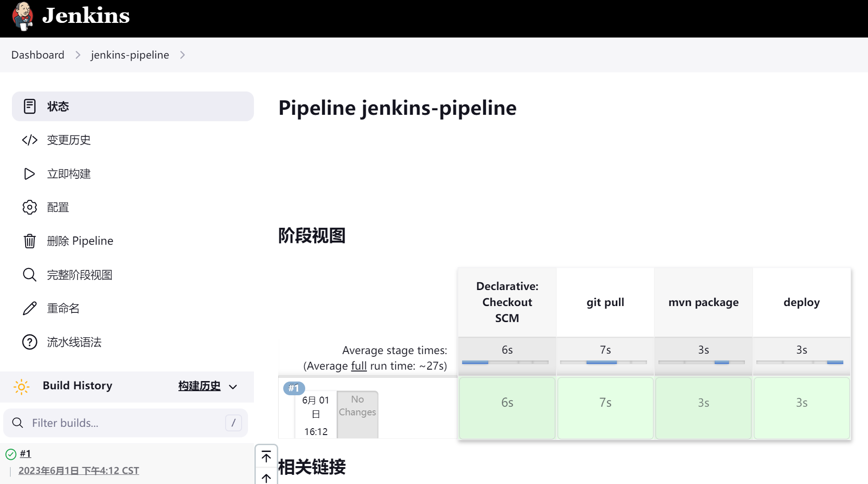Click mvn package average time progress bar

701,362
